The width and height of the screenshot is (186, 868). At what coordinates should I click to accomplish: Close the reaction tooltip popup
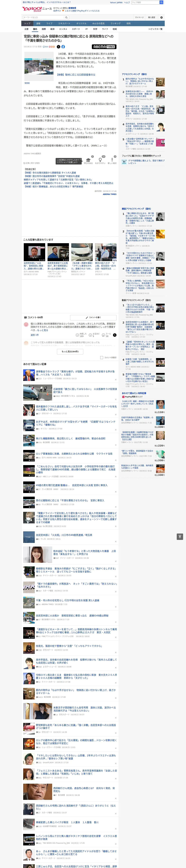[x=81, y=160]
